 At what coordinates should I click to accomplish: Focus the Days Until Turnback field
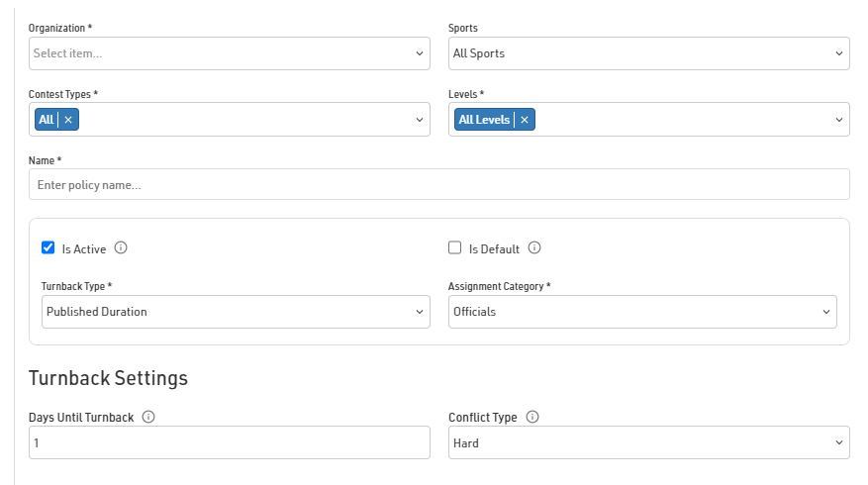pyautogui.click(x=229, y=443)
